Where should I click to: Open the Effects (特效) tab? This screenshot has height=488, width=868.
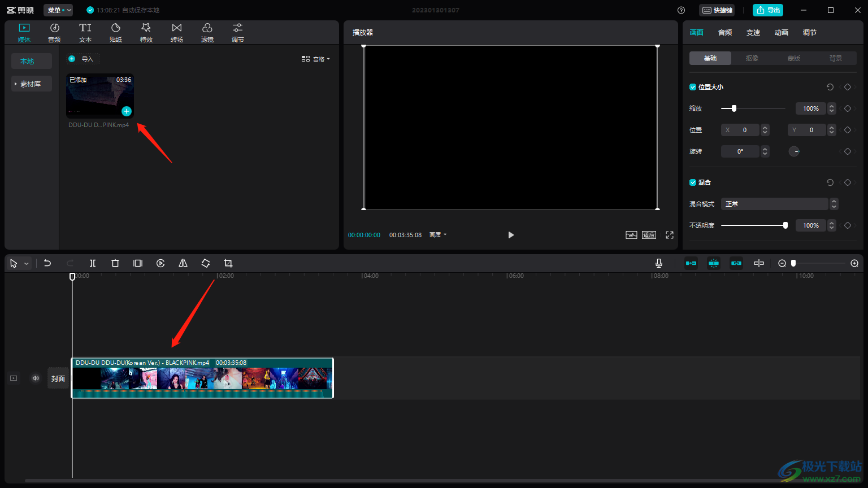(x=146, y=33)
